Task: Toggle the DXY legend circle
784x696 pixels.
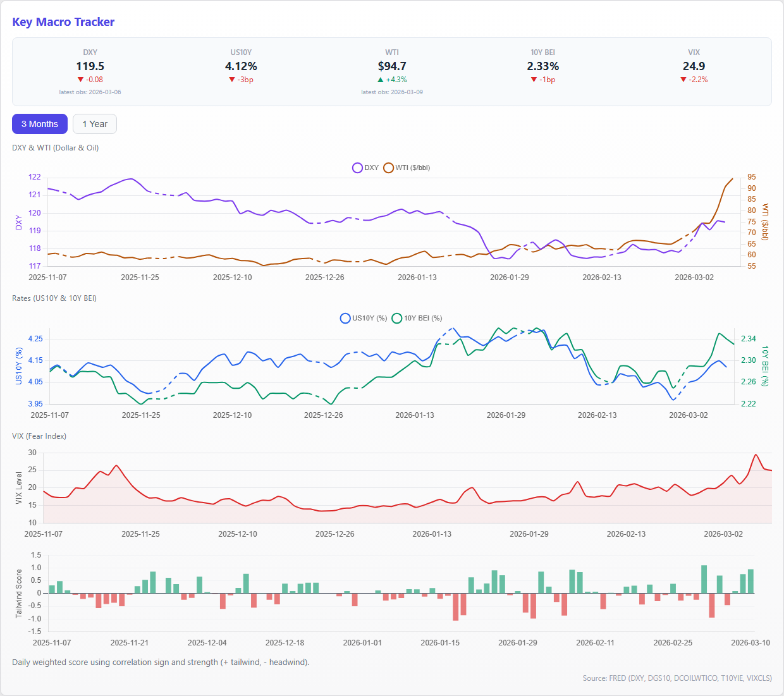Action: point(357,168)
